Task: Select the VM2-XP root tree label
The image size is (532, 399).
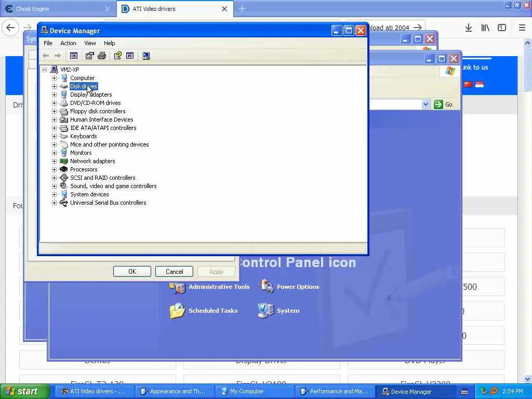Action: click(x=70, y=70)
